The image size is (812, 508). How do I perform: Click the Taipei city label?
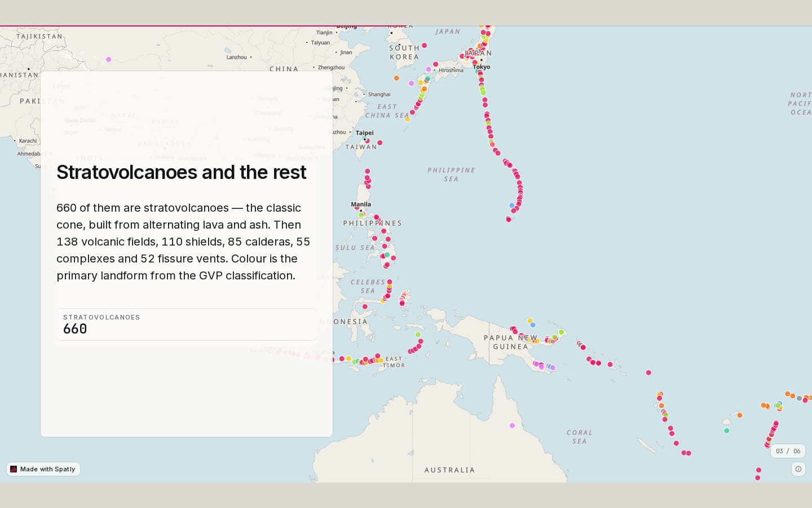[x=365, y=133]
